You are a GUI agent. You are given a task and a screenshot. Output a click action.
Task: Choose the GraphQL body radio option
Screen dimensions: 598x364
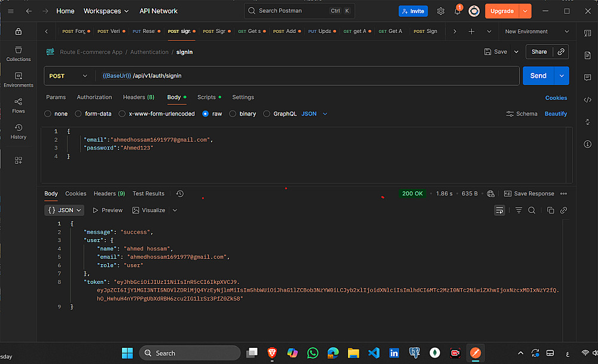coord(267,114)
